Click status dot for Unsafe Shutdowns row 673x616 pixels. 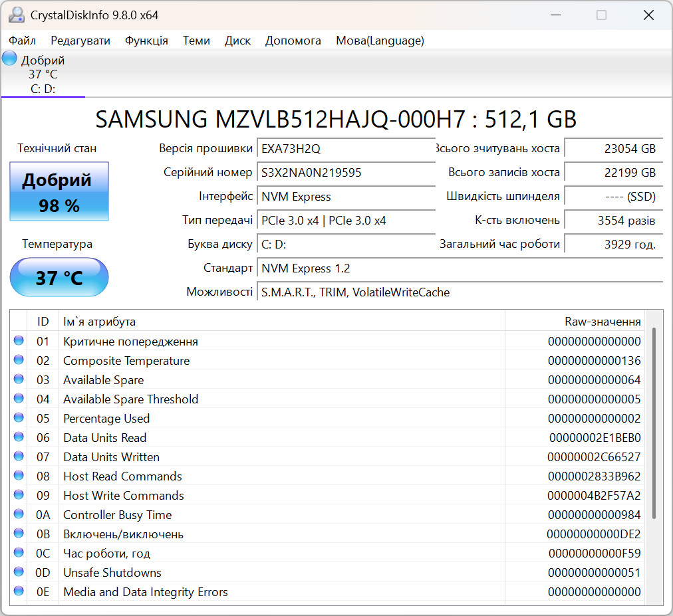pyautogui.click(x=19, y=572)
